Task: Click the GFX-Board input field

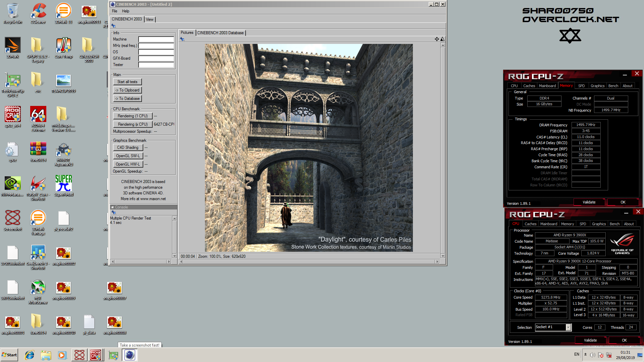Action: [x=156, y=58]
